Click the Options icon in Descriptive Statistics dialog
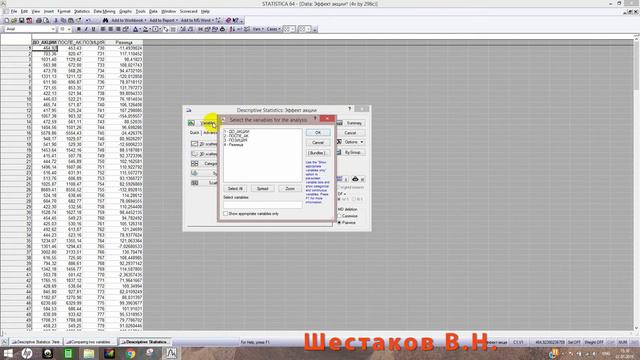Screen dimensions: 640x360 coord(339,142)
